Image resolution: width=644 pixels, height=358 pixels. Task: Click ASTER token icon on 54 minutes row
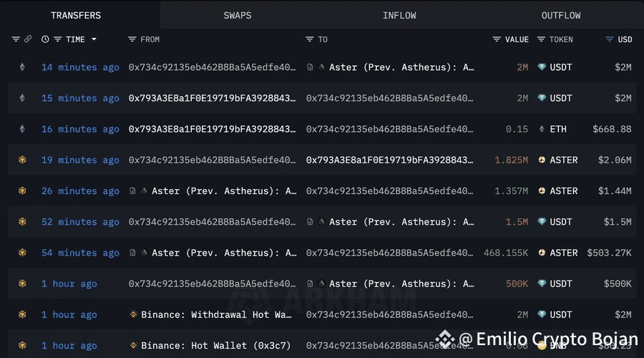click(542, 252)
